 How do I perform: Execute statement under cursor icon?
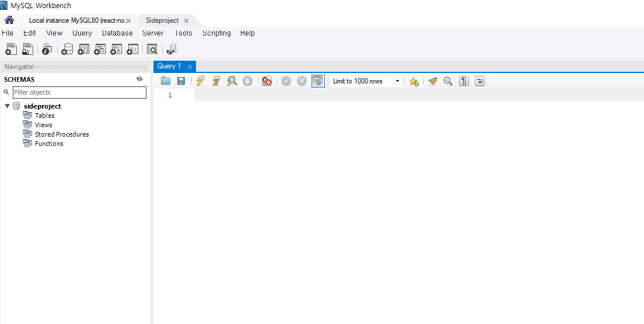click(x=216, y=81)
